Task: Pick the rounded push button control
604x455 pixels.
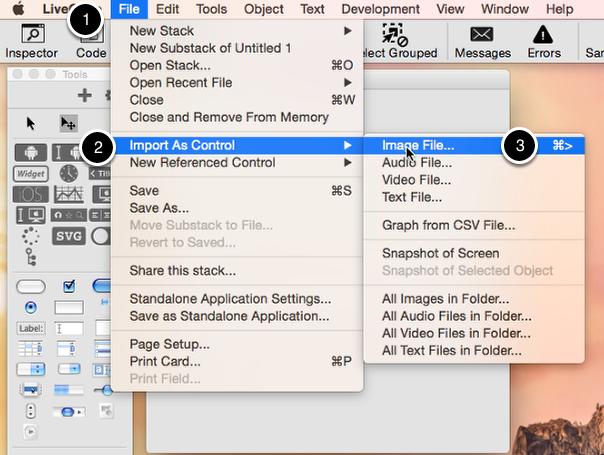Action: pyautogui.click(x=31, y=287)
